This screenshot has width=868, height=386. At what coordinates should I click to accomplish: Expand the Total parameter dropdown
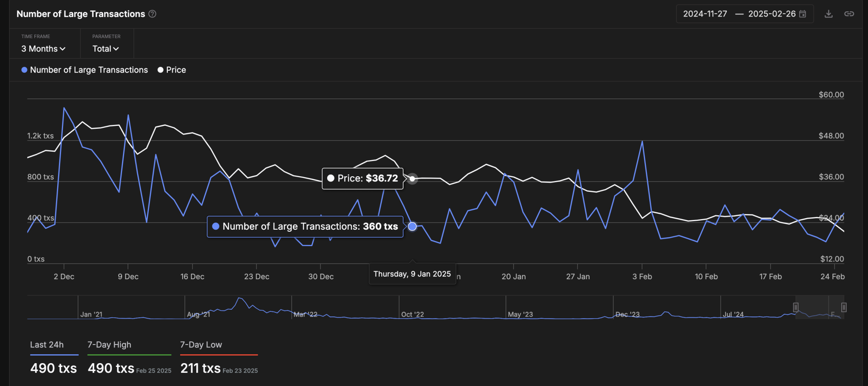106,49
